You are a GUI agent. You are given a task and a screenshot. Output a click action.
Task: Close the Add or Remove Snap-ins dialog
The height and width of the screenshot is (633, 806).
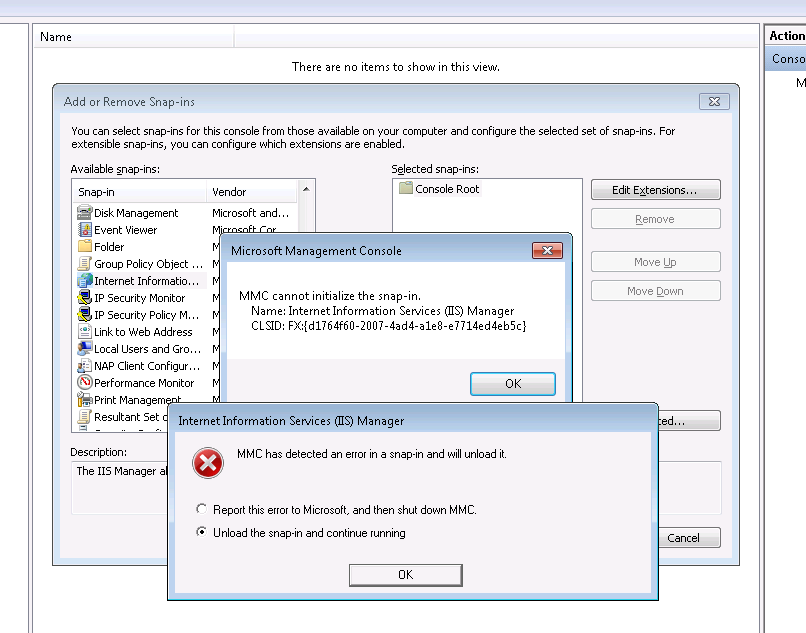coord(715,101)
